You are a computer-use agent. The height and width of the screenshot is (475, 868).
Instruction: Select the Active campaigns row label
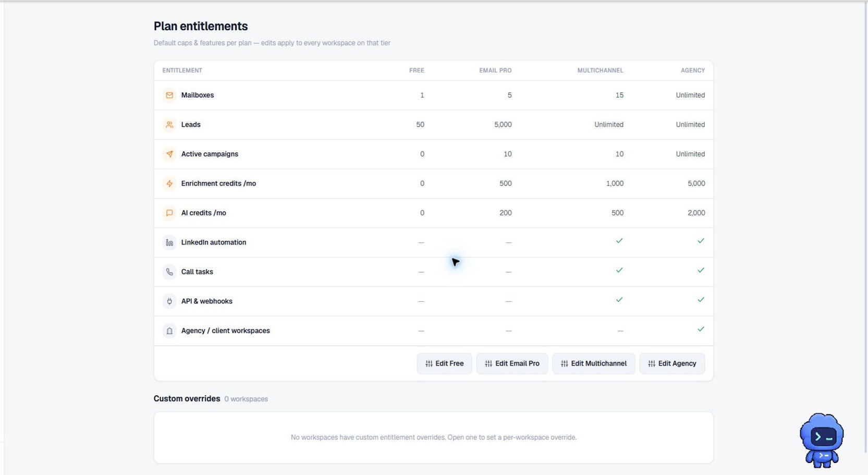[x=210, y=154]
